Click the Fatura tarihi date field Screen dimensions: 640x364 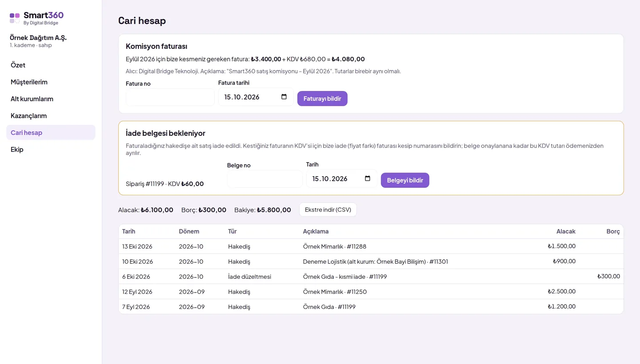tap(256, 97)
